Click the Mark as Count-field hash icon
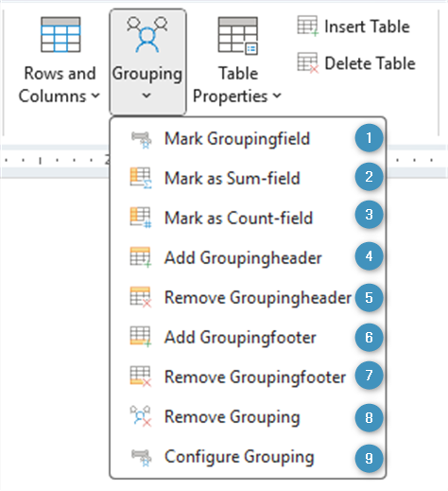Screen dimensions: 448x491 click(141, 218)
